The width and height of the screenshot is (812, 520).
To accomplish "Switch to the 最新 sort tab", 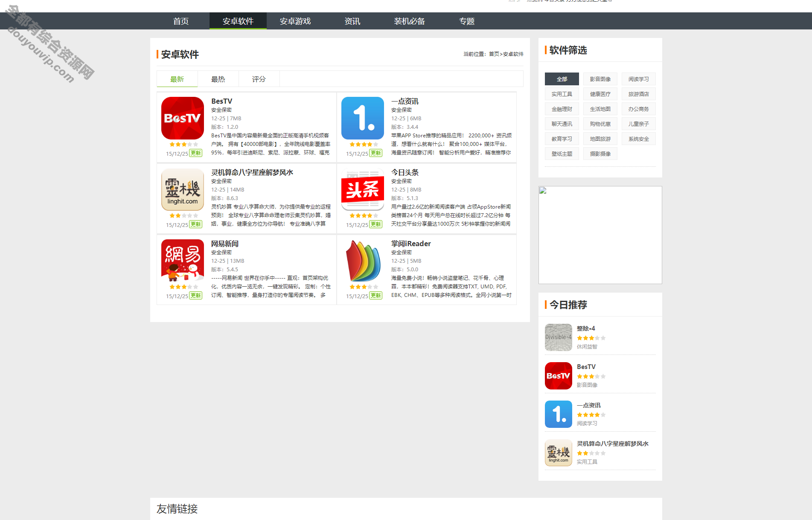I will coord(177,79).
